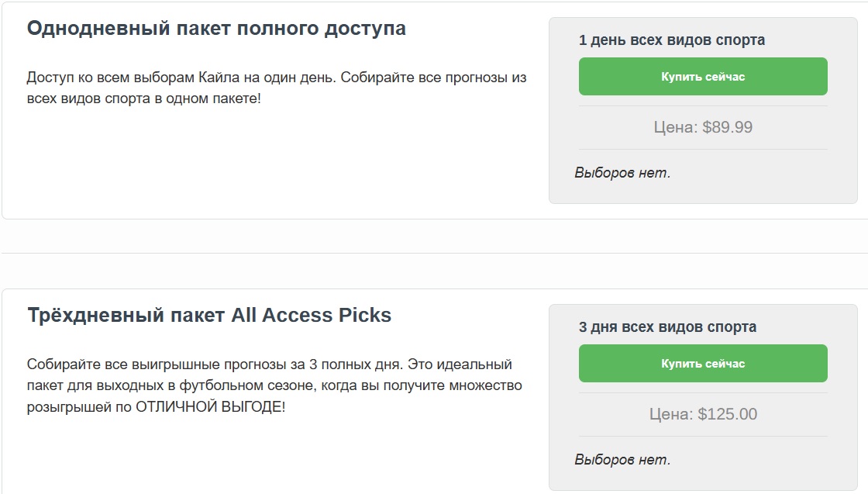Image resolution: width=868 pixels, height=494 pixels.
Task: Click Buy Now for 1-day all sports package
Action: [x=703, y=77]
